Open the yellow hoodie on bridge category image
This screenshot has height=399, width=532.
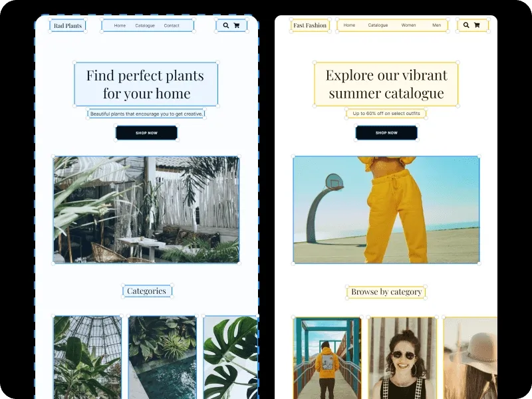(x=327, y=358)
